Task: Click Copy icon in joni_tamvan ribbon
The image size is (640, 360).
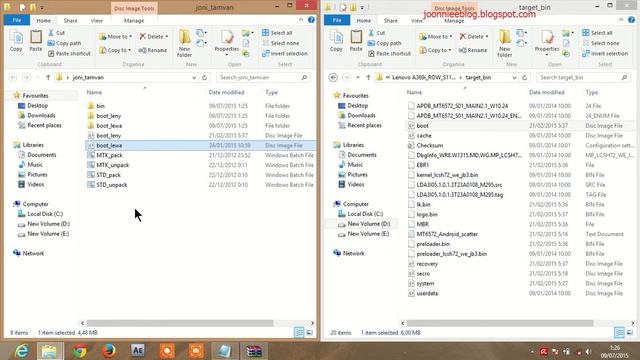Action: pyautogui.click(x=16, y=41)
